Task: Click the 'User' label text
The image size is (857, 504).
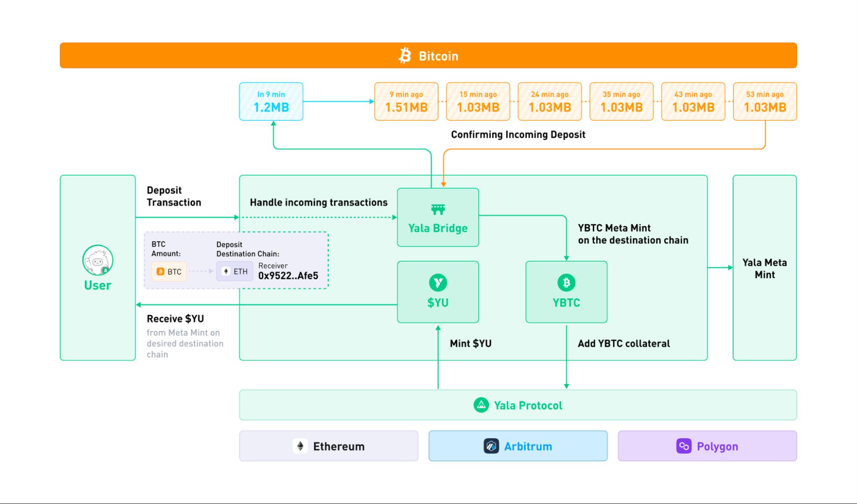Action: [98, 285]
